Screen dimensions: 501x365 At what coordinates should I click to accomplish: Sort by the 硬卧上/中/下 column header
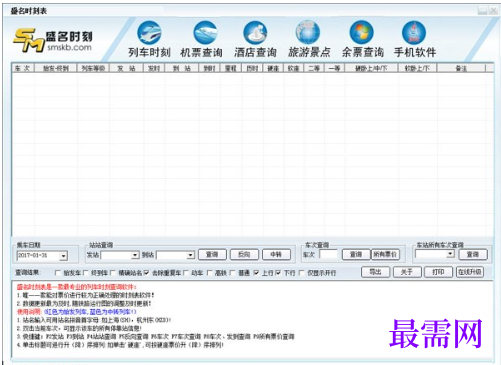371,68
